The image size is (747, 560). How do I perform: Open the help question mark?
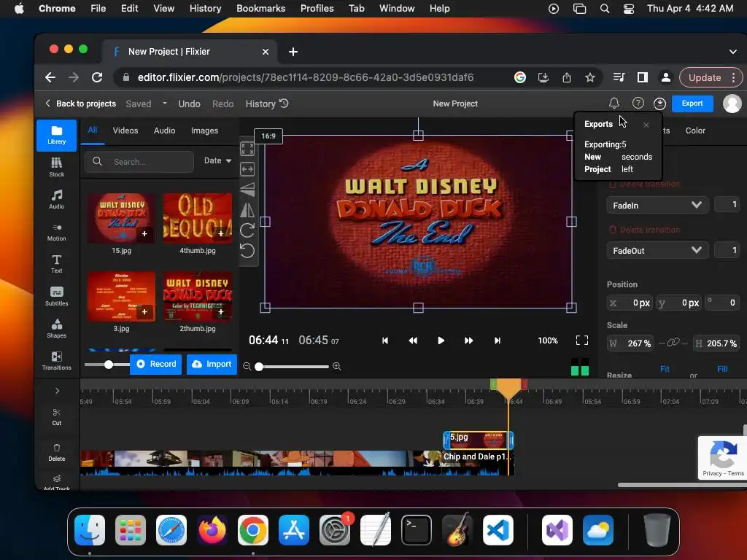638,104
